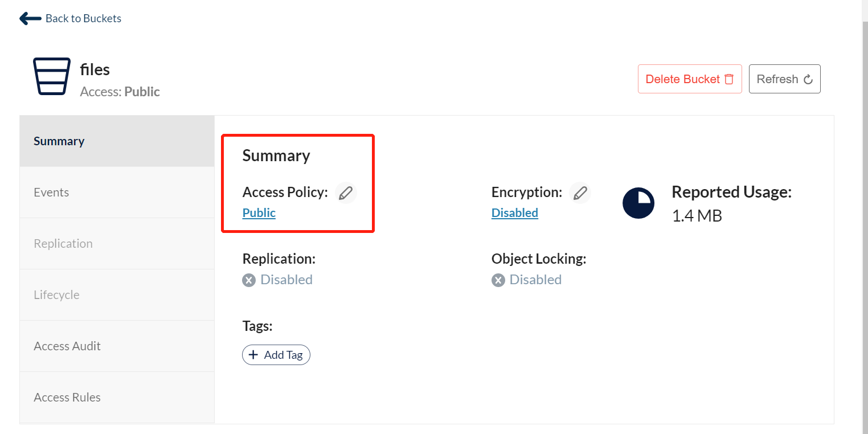This screenshot has height=434, width=868.
Task: Go back via Back to Buckets link
Action: coord(83,19)
